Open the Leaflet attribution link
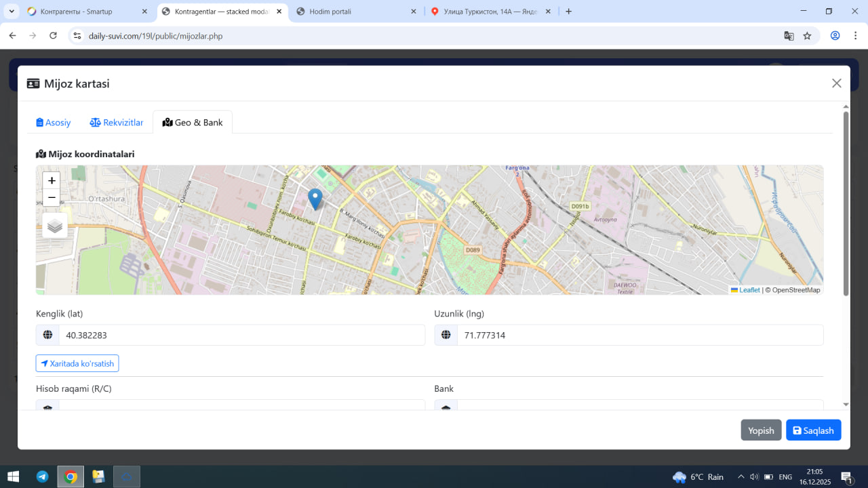 click(x=749, y=290)
